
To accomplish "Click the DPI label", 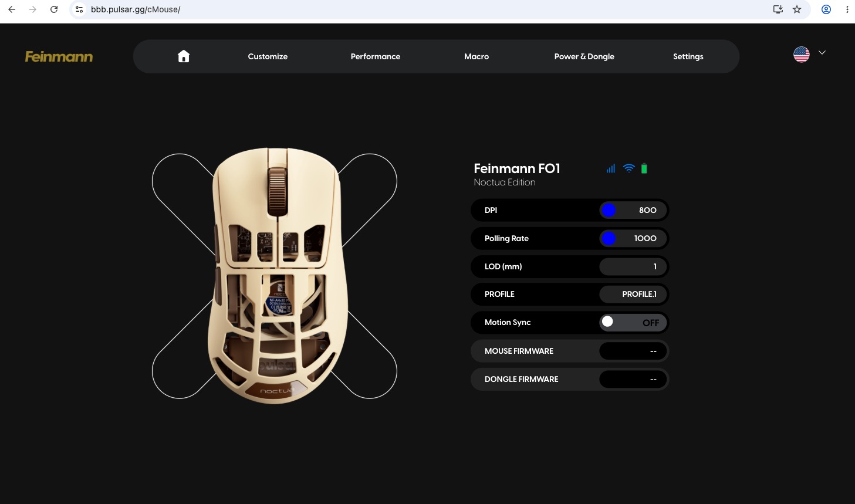I will click(491, 210).
